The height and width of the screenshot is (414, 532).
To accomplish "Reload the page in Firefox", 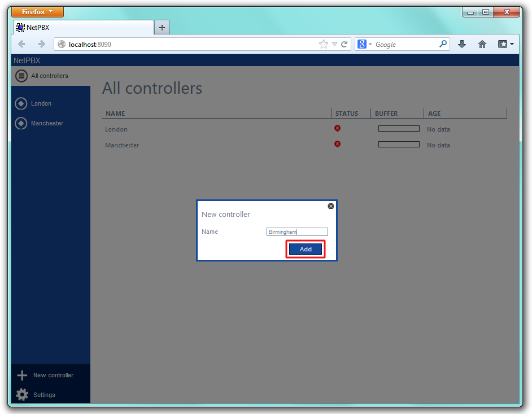I will (344, 44).
